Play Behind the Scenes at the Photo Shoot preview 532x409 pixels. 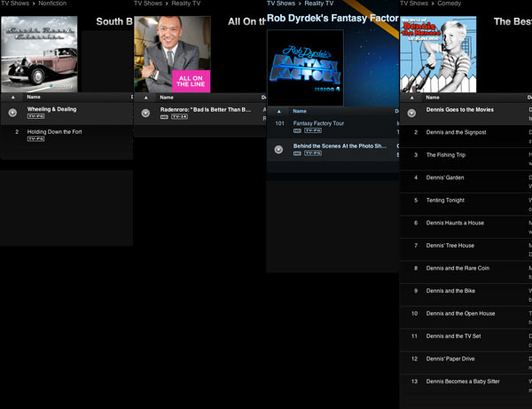pyautogui.click(x=278, y=149)
